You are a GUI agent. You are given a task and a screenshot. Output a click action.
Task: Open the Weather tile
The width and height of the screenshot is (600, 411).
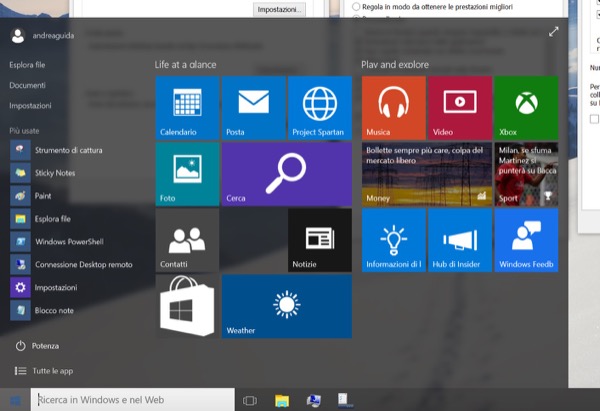287,306
